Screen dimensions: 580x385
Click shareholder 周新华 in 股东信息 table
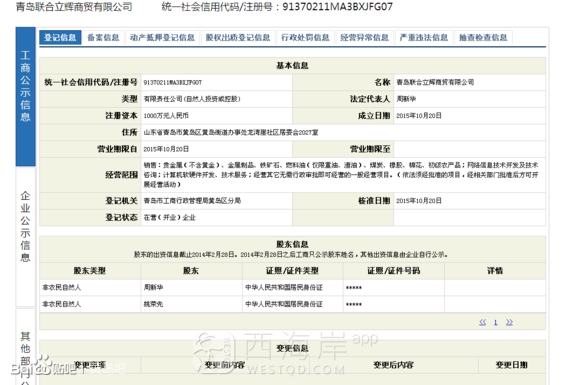[x=153, y=287]
